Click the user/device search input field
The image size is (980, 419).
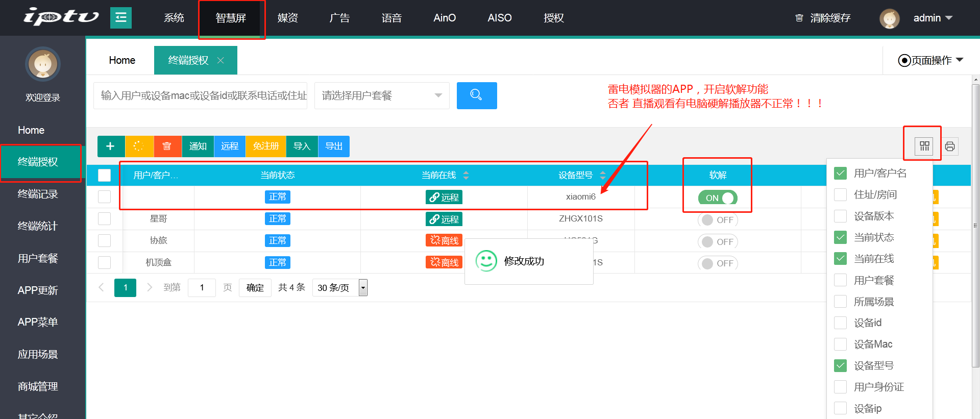(x=200, y=95)
